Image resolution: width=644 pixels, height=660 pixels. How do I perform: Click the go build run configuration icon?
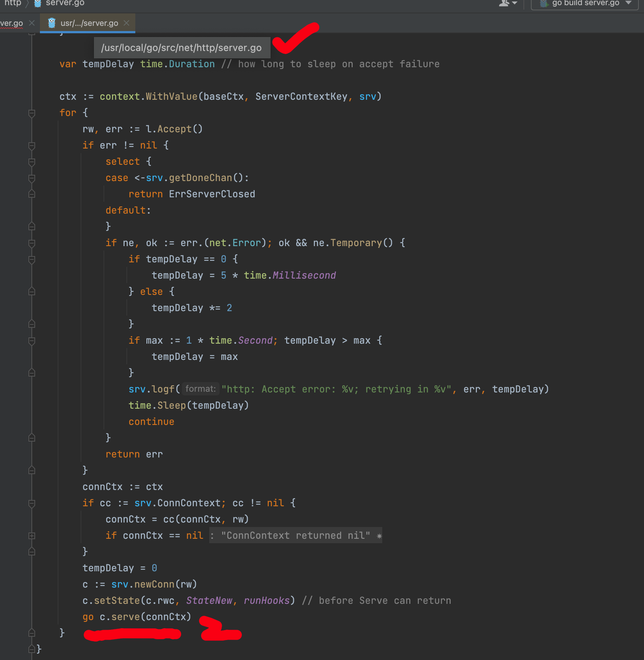(x=543, y=3)
